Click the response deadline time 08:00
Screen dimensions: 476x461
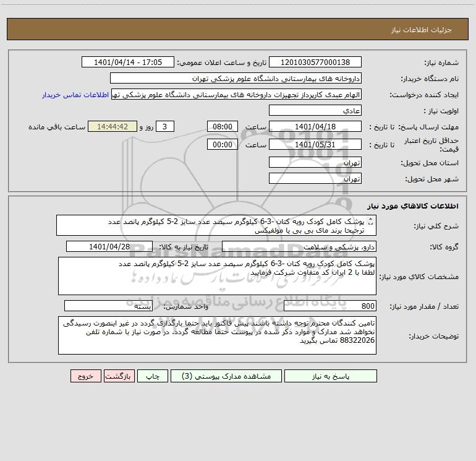click(x=222, y=126)
